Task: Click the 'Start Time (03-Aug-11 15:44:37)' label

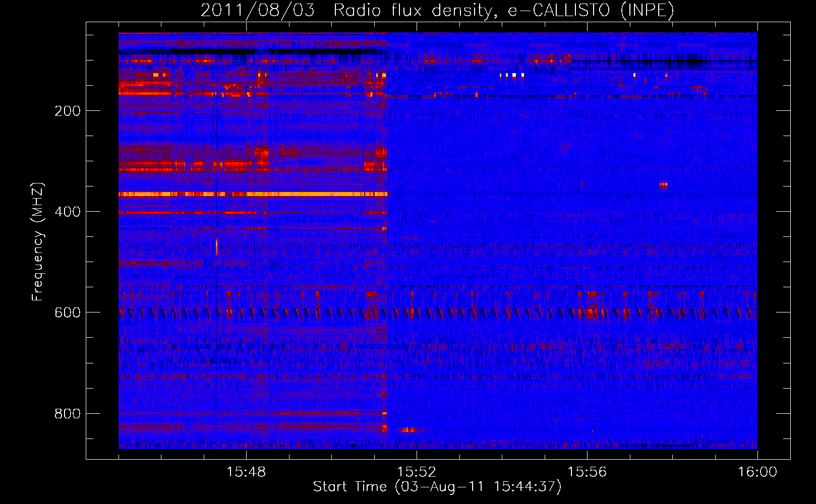Action: click(x=437, y=487)
